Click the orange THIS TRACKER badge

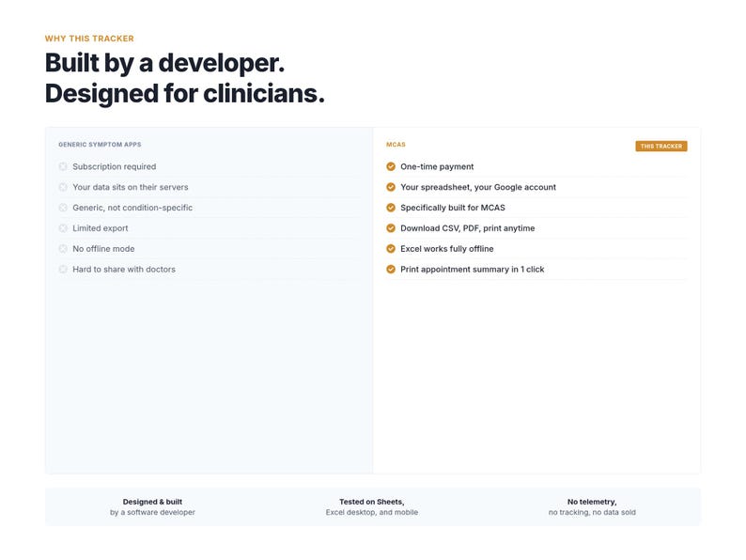click(x=661, y=146)
